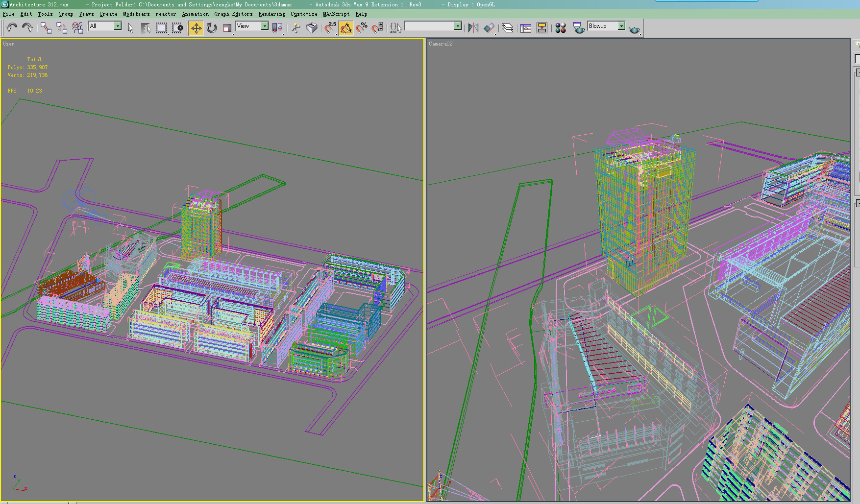860x504 pixels.
Task: Open the Rendering menu
Action: (x=271, y=14)
